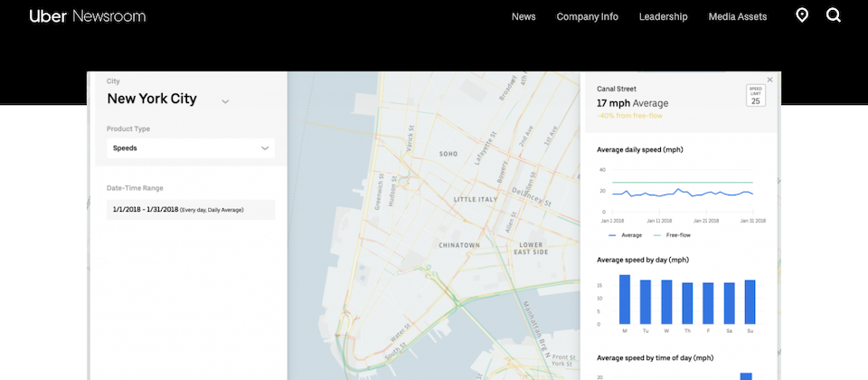Click the Greenwich St map label

pyautogui.click(x=378, y=191)
